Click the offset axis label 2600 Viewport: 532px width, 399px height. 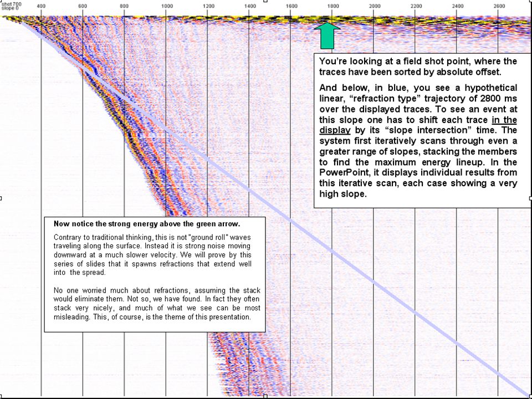499,6
